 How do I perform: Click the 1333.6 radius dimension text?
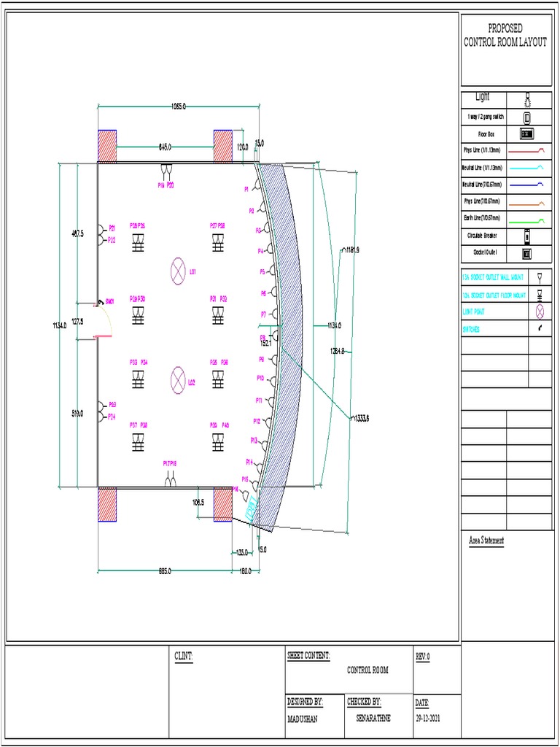pyautogui.click(x=362, y=419)
